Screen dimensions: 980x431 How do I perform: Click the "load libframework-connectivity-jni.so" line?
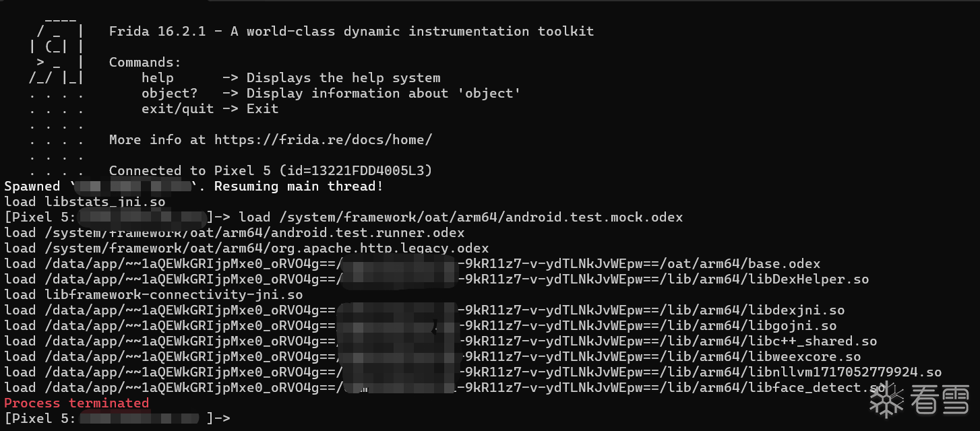coord(153,295)
